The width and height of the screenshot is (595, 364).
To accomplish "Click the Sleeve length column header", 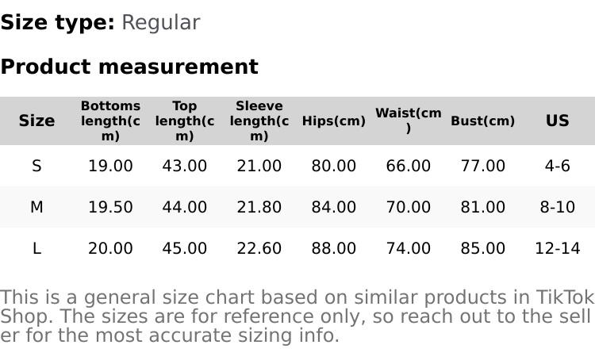I will tap(259, 121).
